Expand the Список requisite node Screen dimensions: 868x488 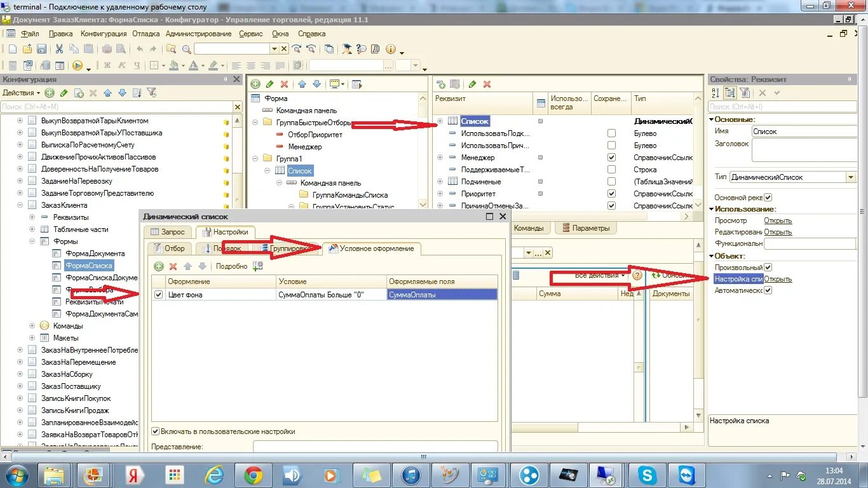pos(440,121)
